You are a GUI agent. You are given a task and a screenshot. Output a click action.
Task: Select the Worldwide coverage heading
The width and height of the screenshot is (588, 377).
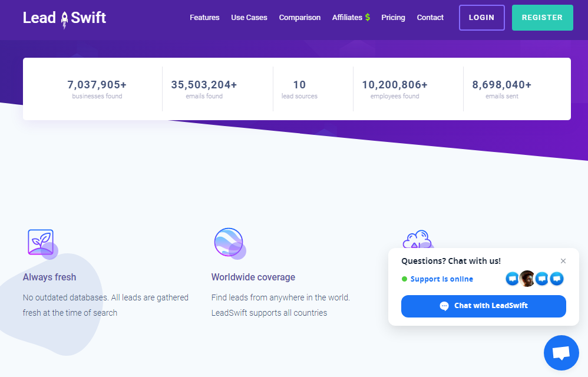[253, 277]
